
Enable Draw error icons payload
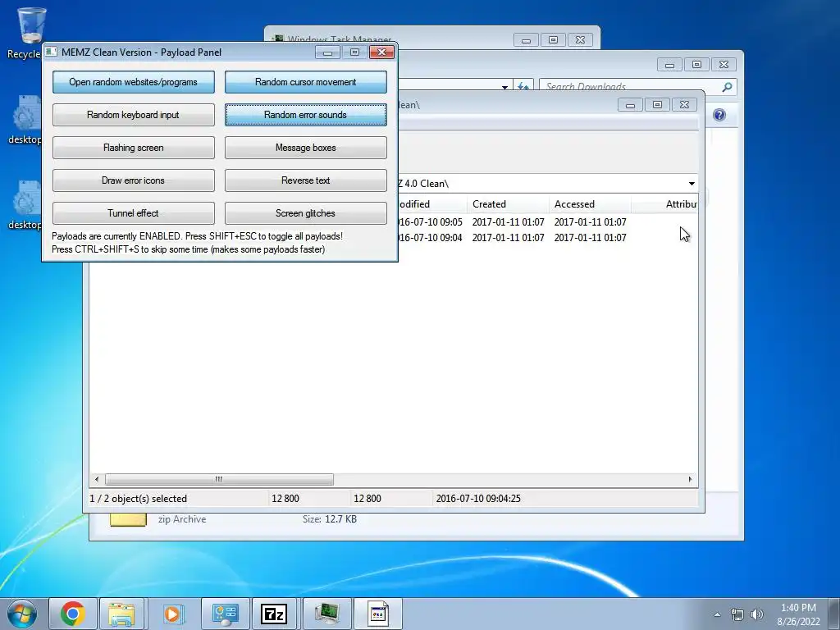point(134,180)
